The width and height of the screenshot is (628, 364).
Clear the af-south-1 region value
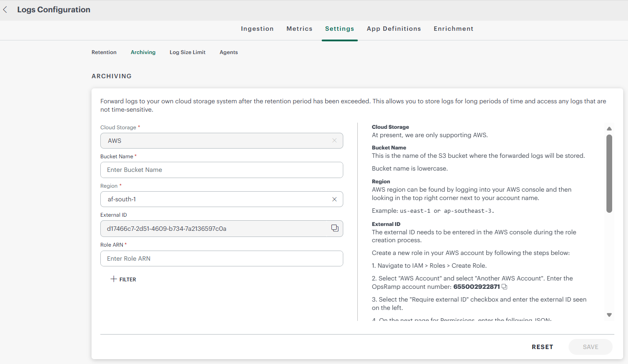(x=334, y=199)
